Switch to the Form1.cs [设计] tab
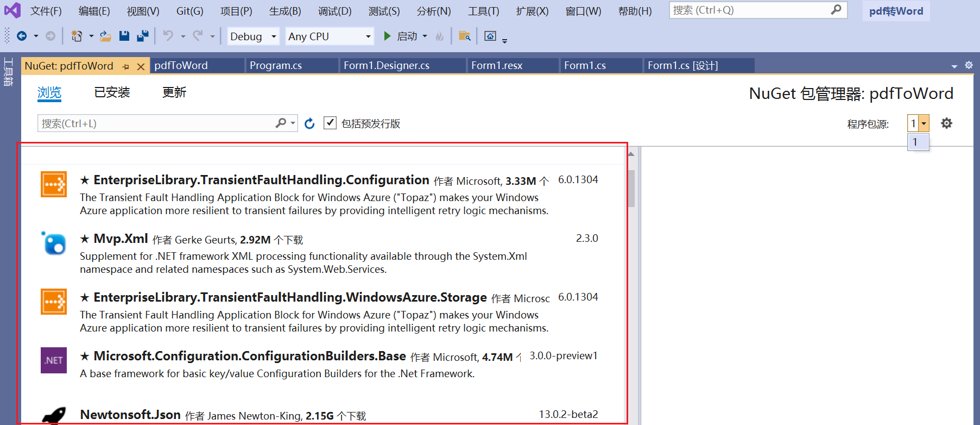 698,66
